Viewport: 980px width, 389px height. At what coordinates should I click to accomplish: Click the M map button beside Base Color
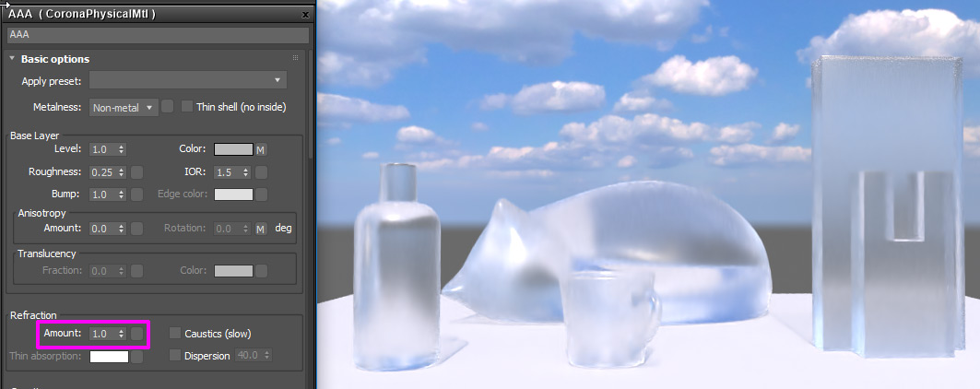click(x=261, y=149)
